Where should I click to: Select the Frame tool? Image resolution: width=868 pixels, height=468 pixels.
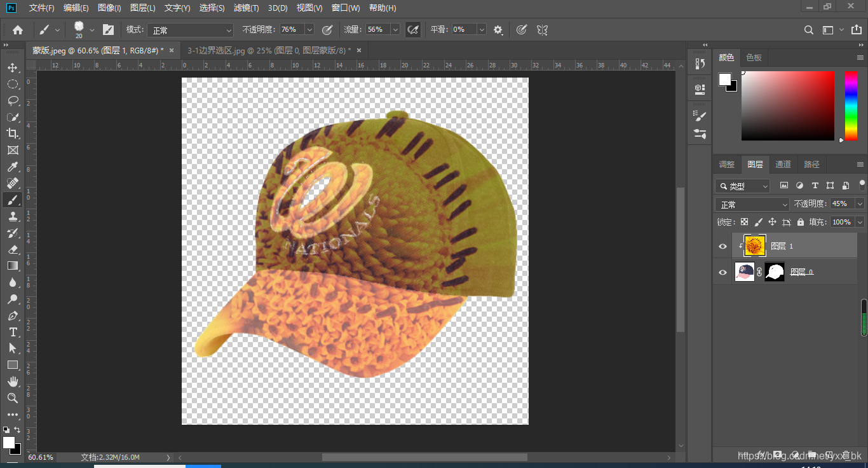tap(13, 150)
